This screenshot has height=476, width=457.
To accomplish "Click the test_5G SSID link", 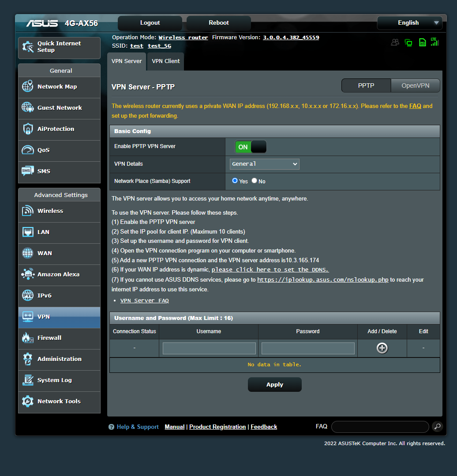I will (160, 46).
